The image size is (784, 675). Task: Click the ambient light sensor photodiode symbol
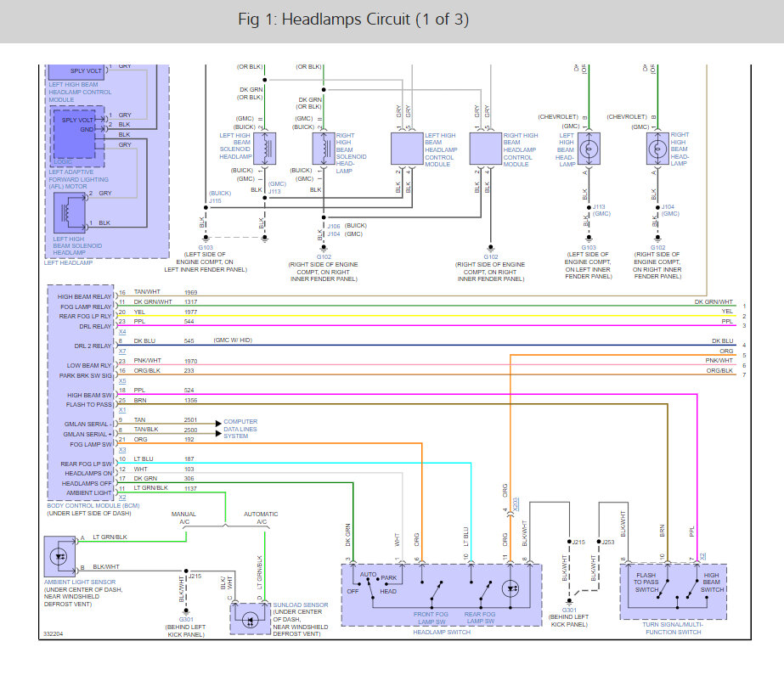59,556
